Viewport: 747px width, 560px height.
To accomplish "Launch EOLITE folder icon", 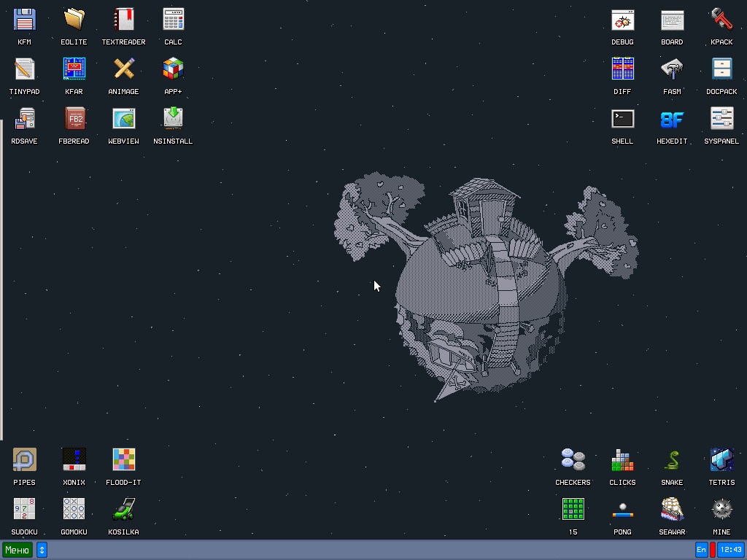I will coord(74,20).
